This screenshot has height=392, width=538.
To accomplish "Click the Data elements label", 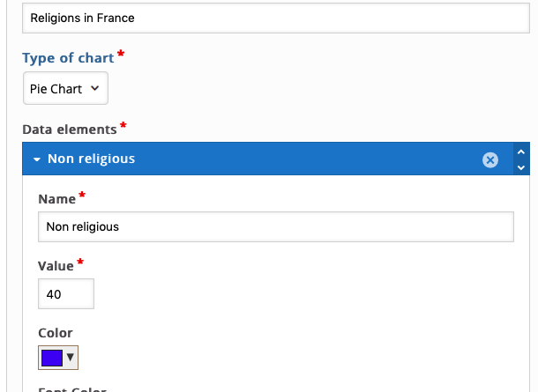I will 70,129.
